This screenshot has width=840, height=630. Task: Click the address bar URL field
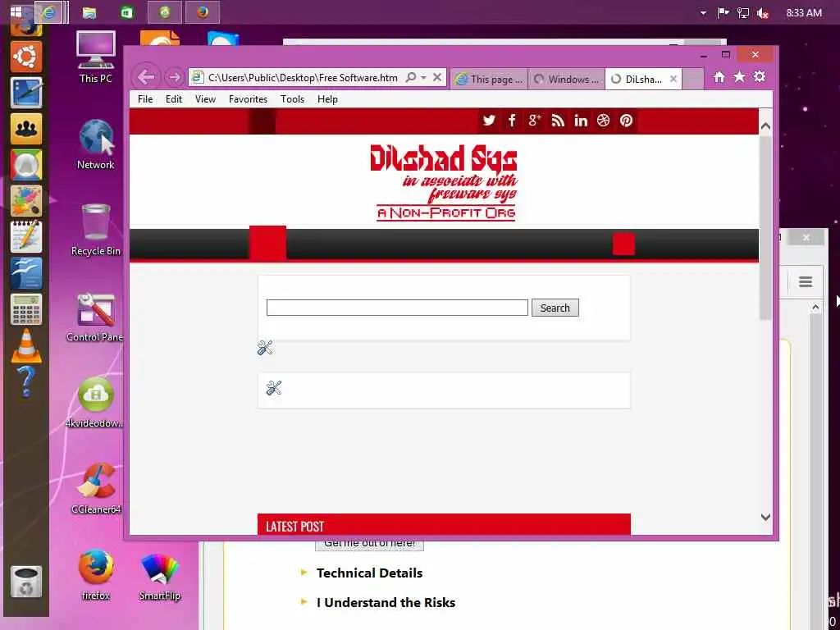[303, 78]
